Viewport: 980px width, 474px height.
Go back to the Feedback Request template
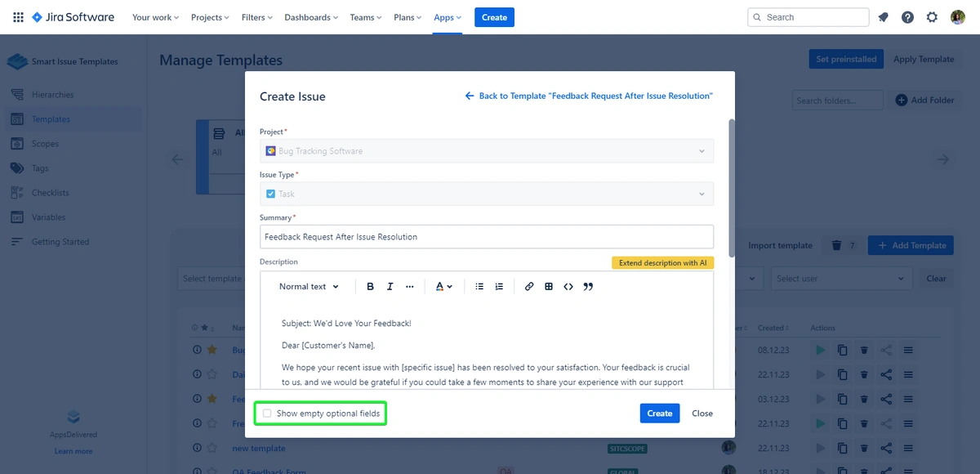coord(589,96)
